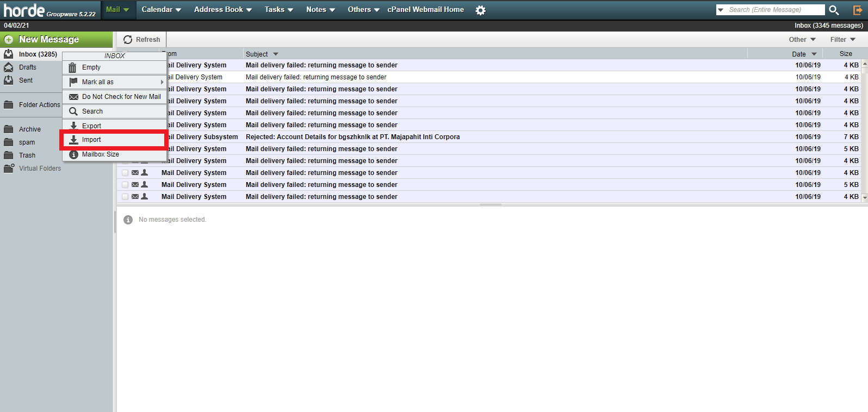Click the magnifier icon beside Search menu entry
This screenshot has height=412, width=868.
point(73,111)
